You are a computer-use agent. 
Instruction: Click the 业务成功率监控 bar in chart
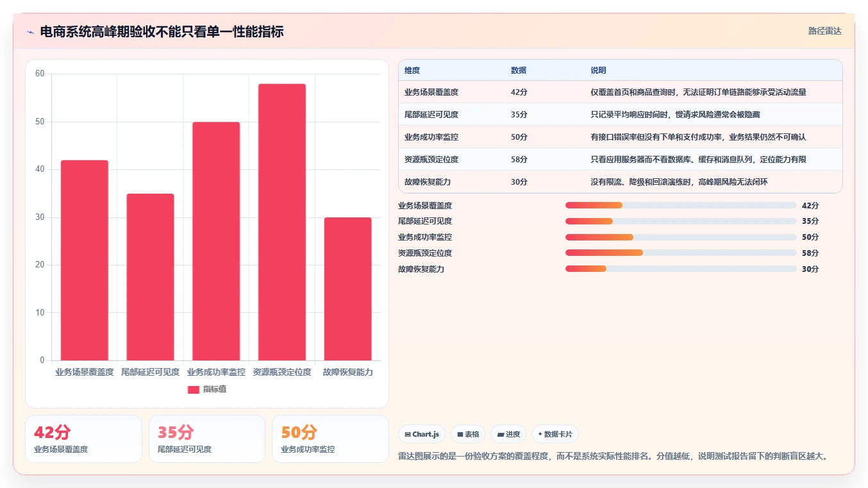(x=216, y=241)
